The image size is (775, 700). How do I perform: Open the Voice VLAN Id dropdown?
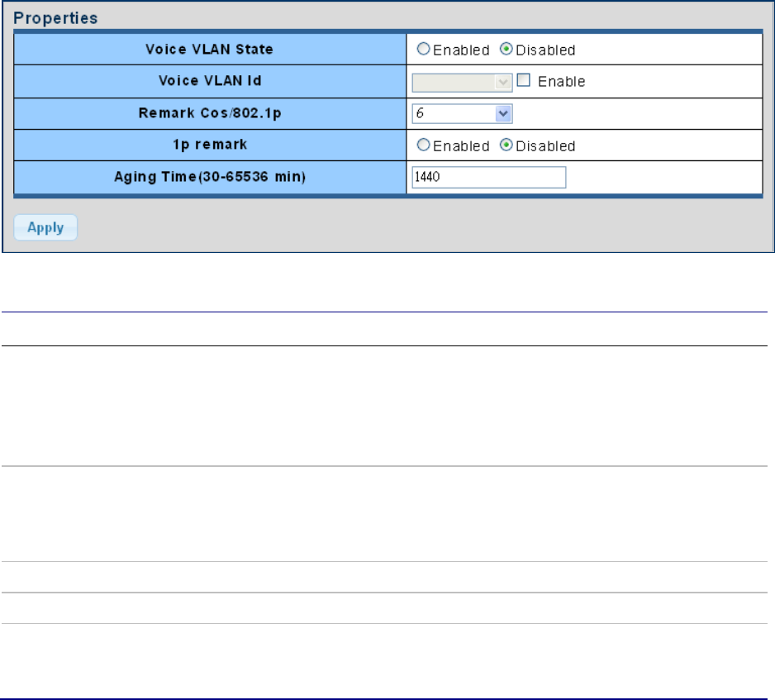tap(462, 82)
